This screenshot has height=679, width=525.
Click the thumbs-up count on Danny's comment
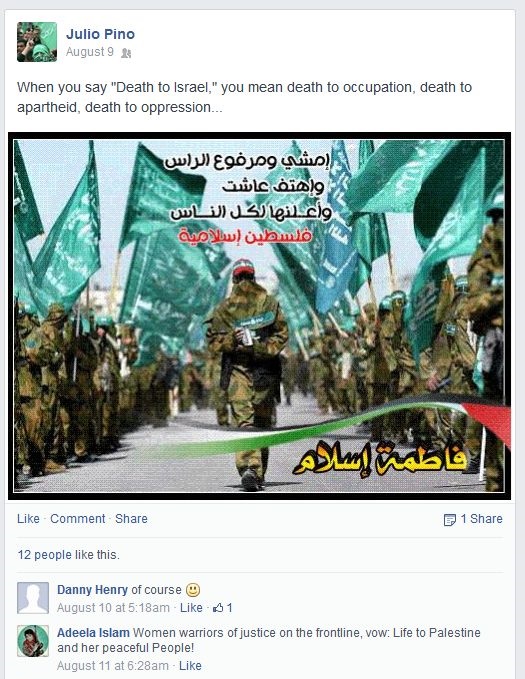[223, 608]
